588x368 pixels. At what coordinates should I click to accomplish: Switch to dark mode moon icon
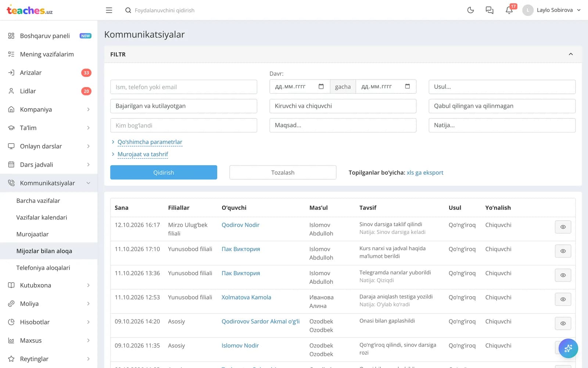470,10
